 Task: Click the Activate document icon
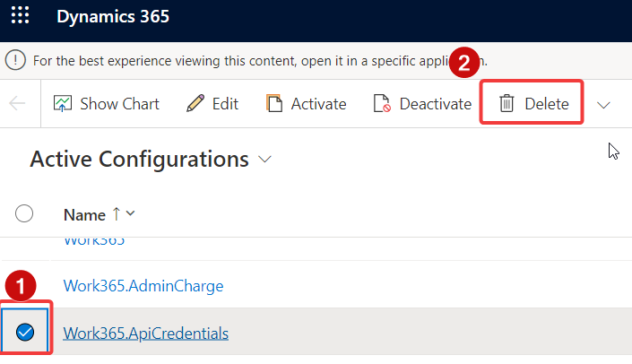(x=274, y=103)
